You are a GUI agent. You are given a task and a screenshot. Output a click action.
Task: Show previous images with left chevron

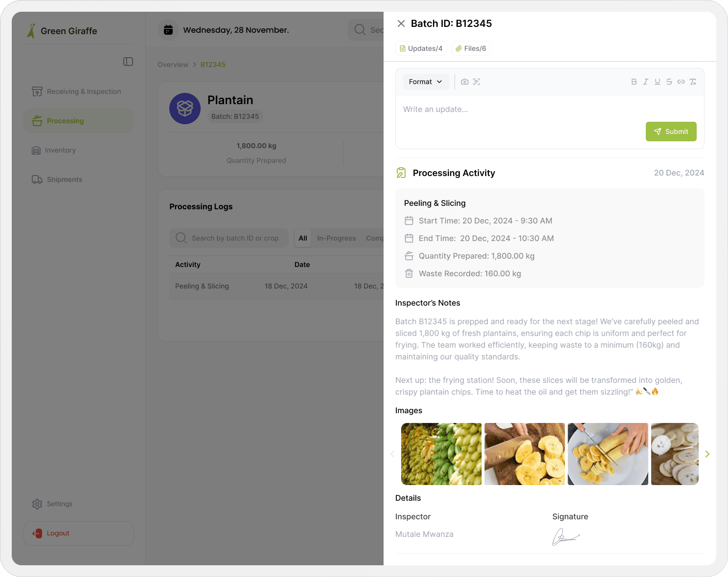coord(392,454)
